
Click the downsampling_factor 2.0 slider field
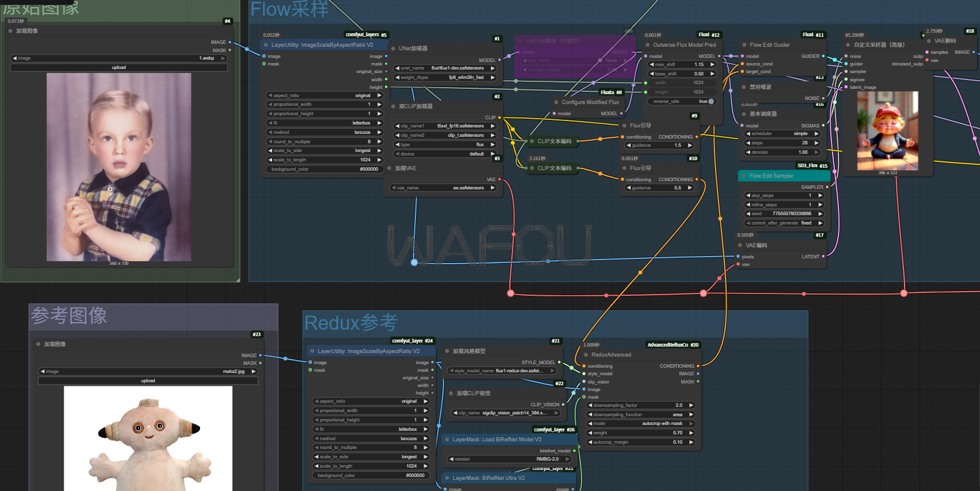(x=641, y=405)
